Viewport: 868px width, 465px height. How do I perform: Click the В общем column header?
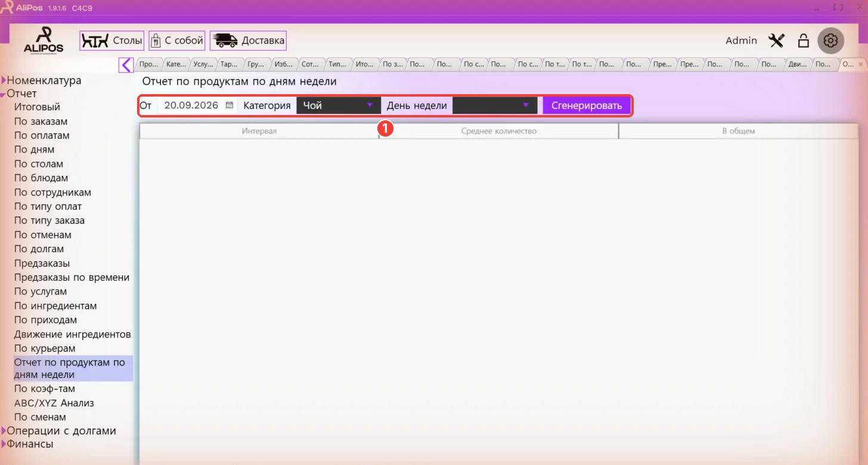pos(739,131)
